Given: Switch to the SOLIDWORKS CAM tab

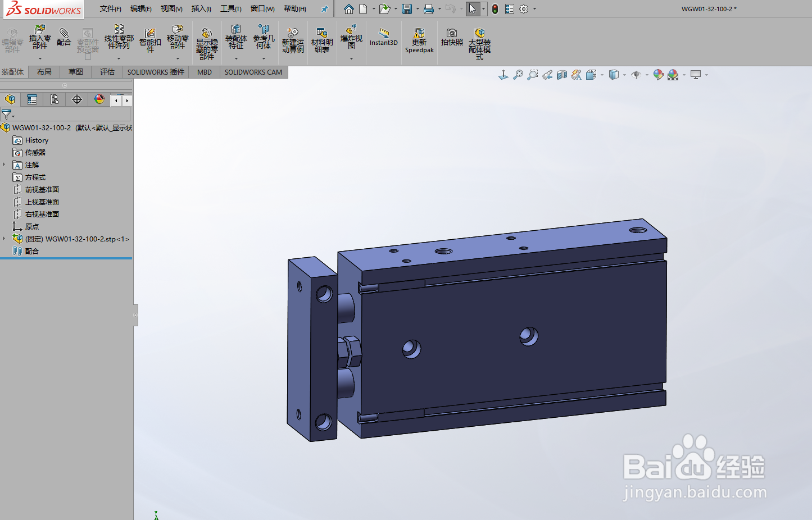Looking at the screenshot, I should coord(253,72).
